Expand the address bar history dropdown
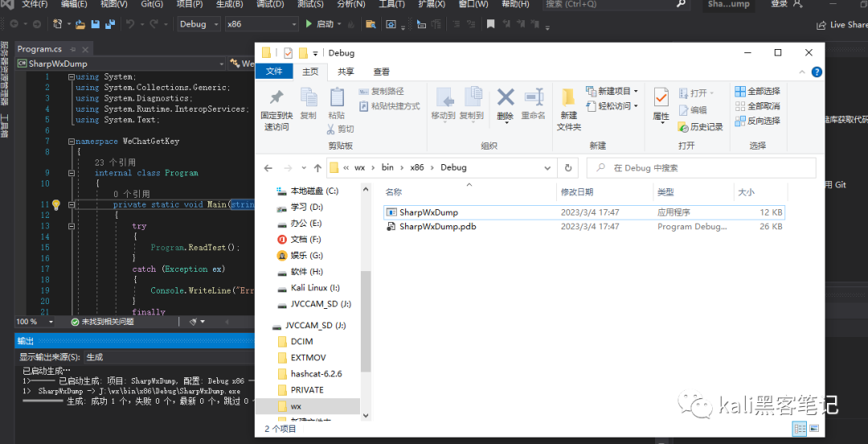This screenshot has height=444, width=868. 547,168
